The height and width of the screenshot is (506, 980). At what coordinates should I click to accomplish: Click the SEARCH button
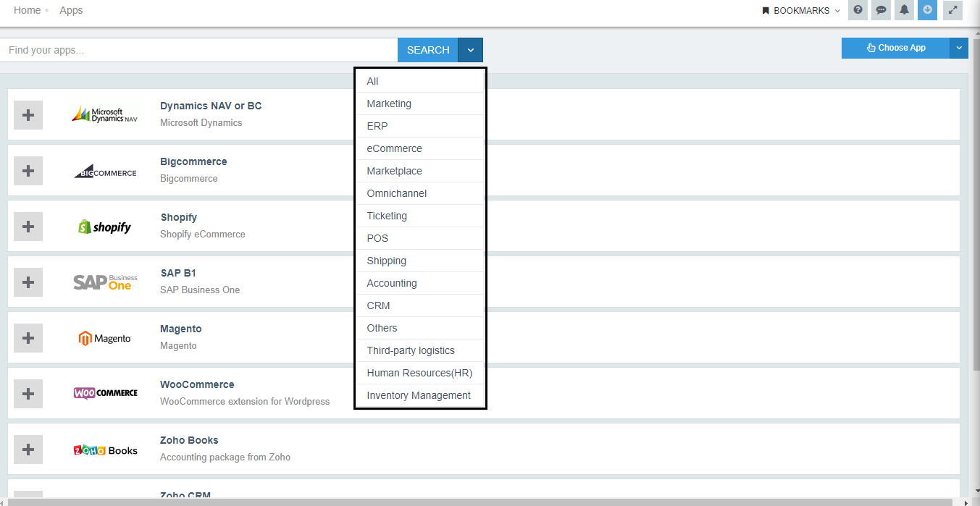(427, 49)
